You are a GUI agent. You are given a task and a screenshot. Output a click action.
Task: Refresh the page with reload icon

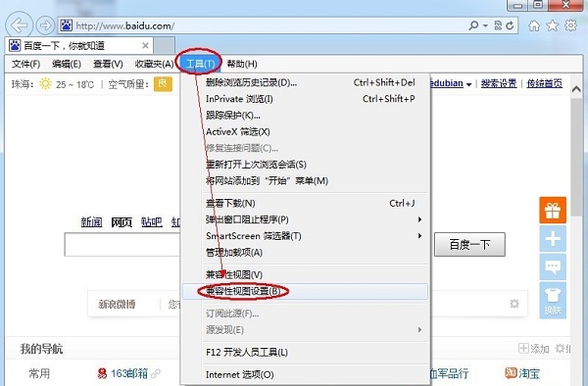(x=510, y=25)
